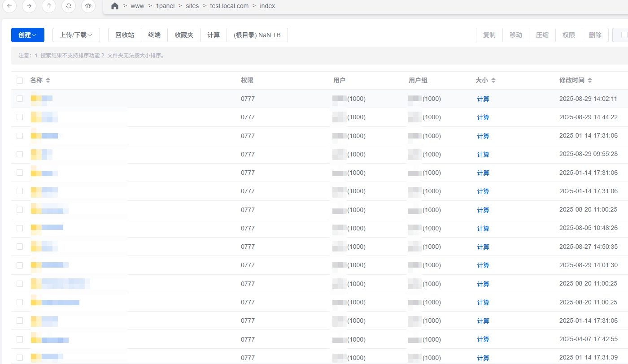
Task: Click the 移动 move button
Action: pyautogui.click(x=516, y=35)
